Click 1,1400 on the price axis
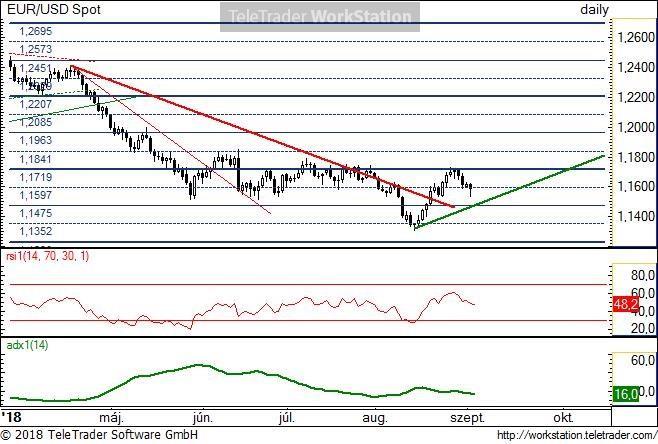 636,216
